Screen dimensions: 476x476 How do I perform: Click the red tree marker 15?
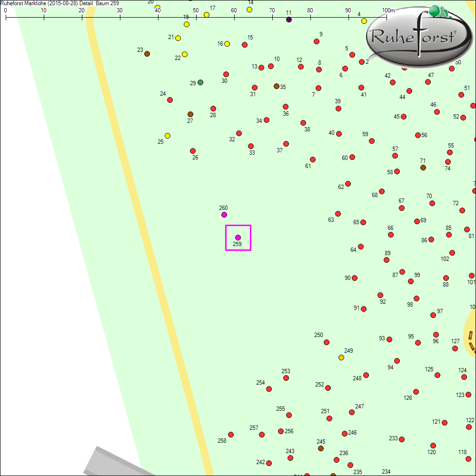pos(245,45)
